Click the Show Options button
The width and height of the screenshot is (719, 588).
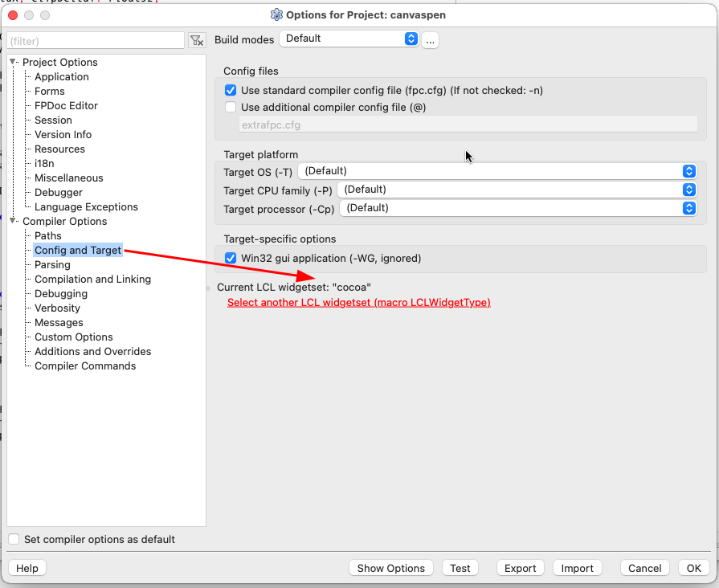point(391,568)
